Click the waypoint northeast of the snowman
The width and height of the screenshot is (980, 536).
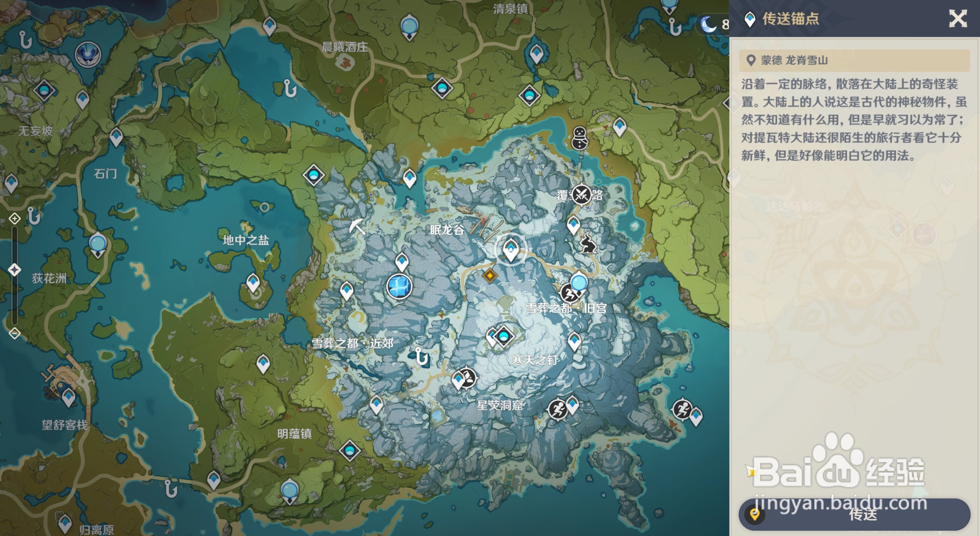(620, 127)
